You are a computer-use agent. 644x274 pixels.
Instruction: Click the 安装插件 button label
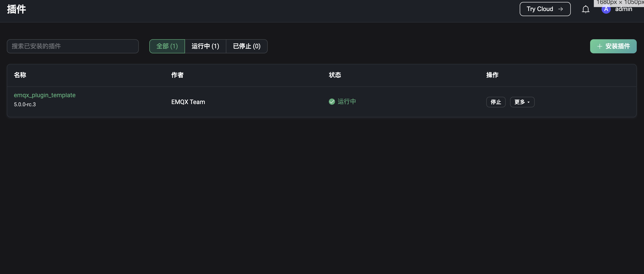[618, 46]
